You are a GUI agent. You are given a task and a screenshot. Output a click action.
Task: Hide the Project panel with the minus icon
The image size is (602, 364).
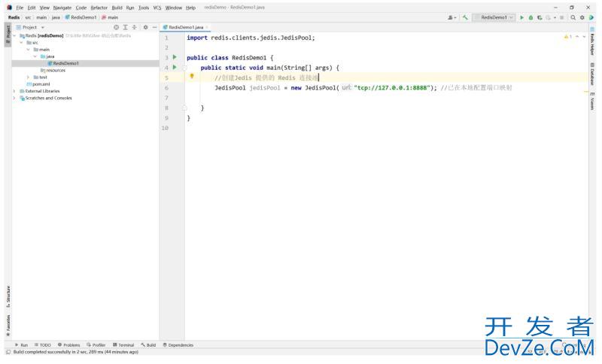154,27
